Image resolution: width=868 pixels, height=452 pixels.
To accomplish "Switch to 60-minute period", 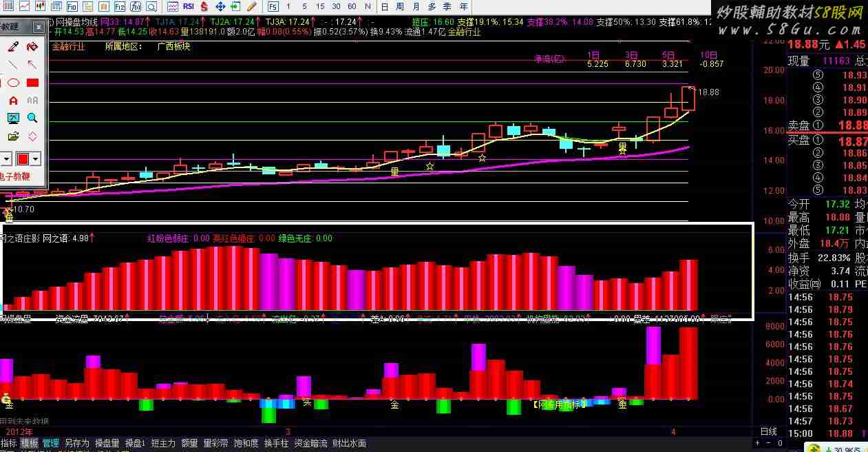I will (x=352, y=6).
